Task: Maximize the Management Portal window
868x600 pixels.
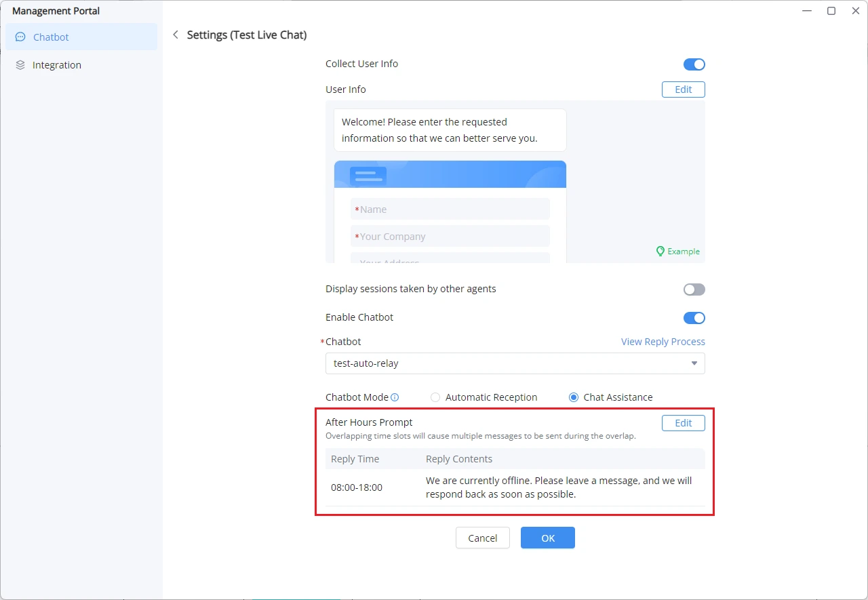Action: (x=831, y=11)
